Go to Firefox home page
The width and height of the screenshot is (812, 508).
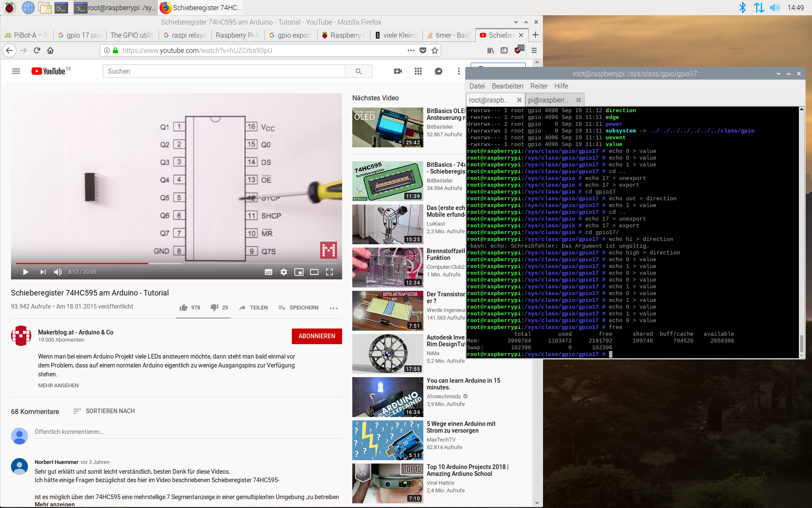(x=50, y=50)
